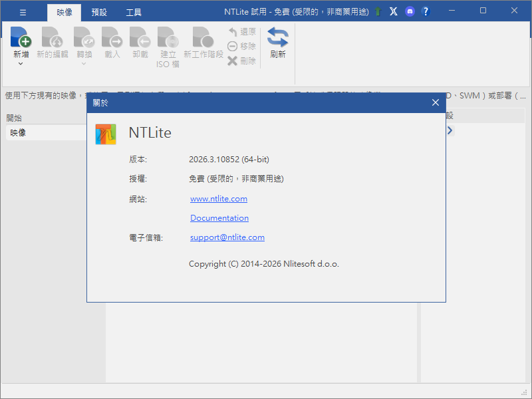This screenshot has width=532, height=399.
Task: Click the green update arrow in title bar
Action: pyautogui.click(x=378, y=11)
